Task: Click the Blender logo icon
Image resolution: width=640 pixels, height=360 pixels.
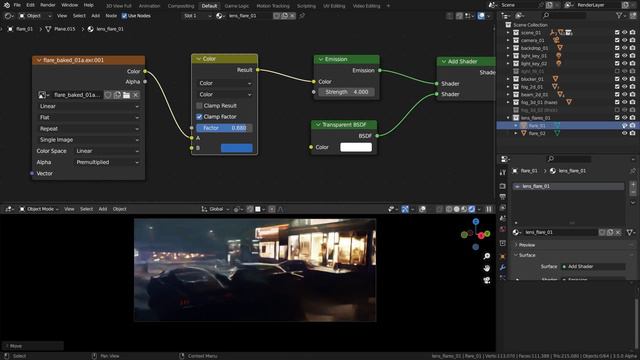Action: [x=6, y=5]
